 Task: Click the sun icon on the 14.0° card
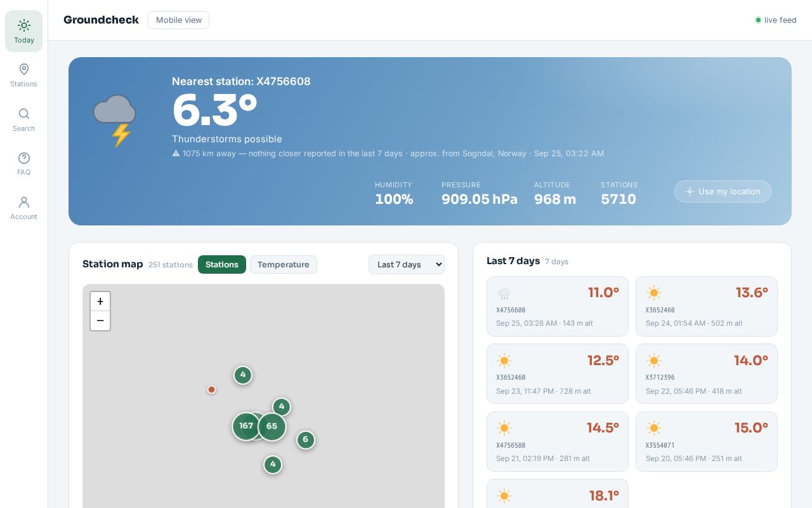653,361
